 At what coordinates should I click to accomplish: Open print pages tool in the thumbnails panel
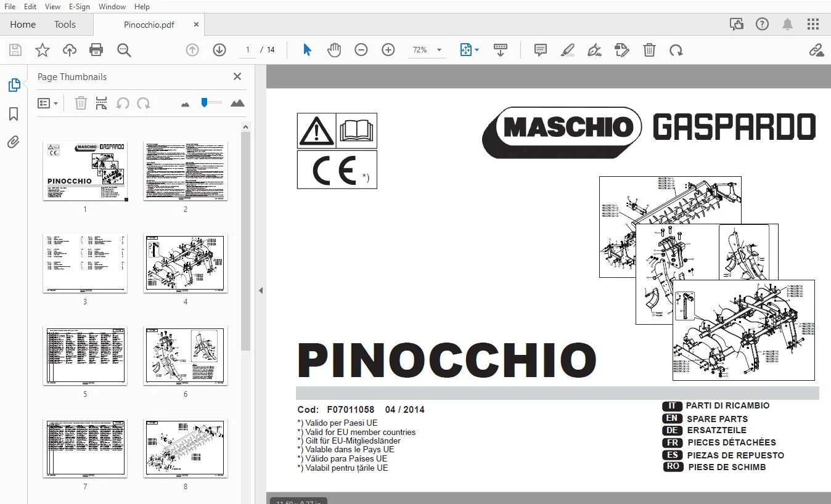click(x=102, y=104)
